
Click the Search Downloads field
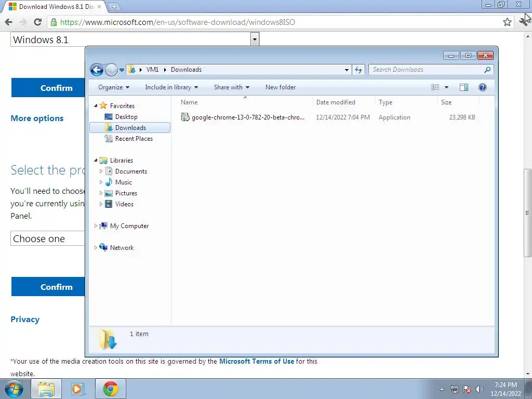click(427, 70)
